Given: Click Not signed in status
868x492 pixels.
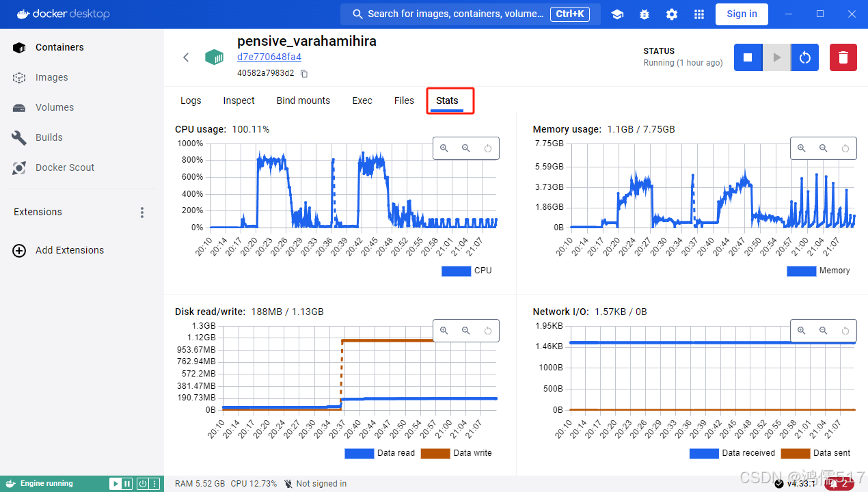Looking at the screenshot, I should pyautogui.click(x=316, y=484).
